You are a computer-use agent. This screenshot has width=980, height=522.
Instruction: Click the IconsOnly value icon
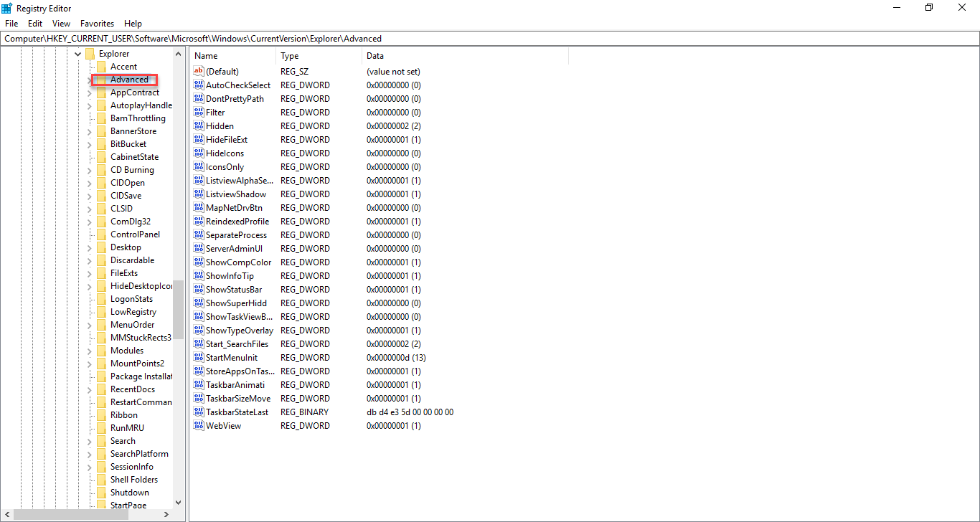pyautogui.click(x=199, y=167)
